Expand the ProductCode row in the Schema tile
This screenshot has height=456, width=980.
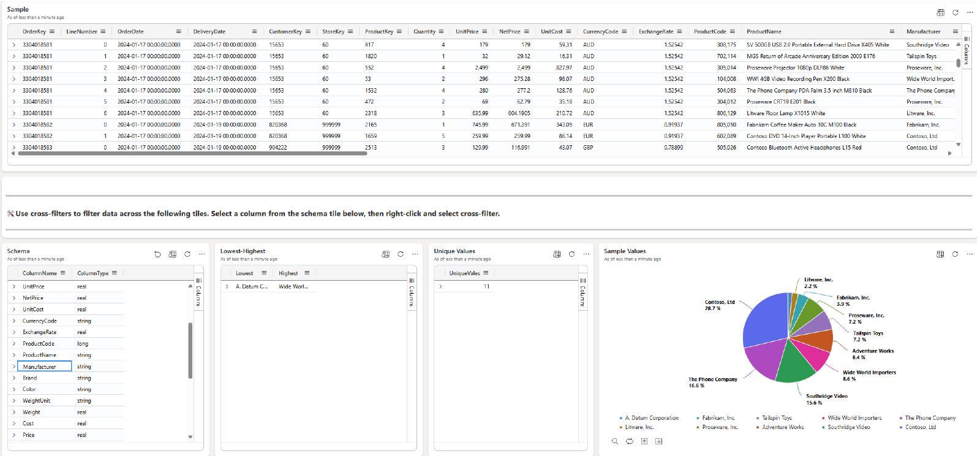pos(14,344)
